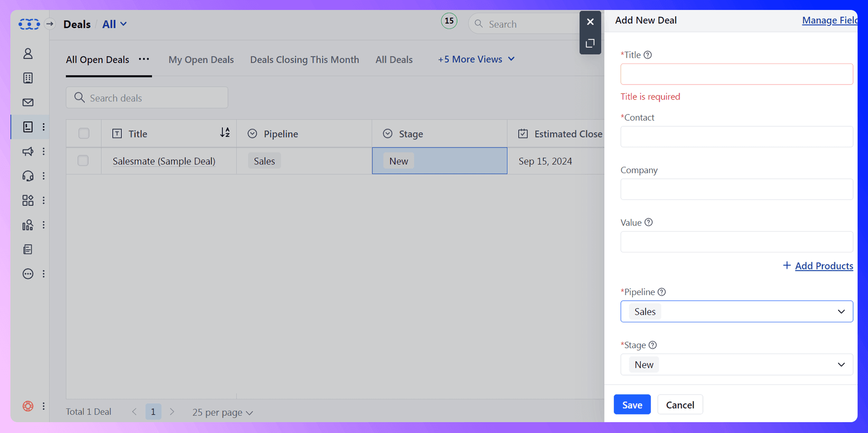Open options dots next to reports icon
868x433 pixels.
[x=43, y=225]
